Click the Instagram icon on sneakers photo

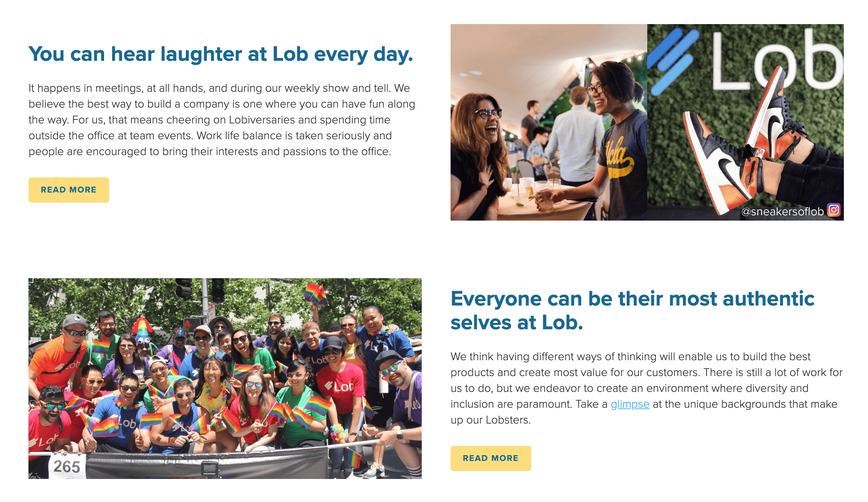[833, 210]
